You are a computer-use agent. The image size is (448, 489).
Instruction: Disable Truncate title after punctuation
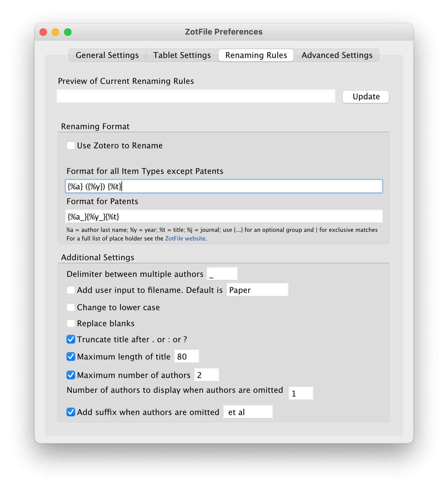coord(71,339)
